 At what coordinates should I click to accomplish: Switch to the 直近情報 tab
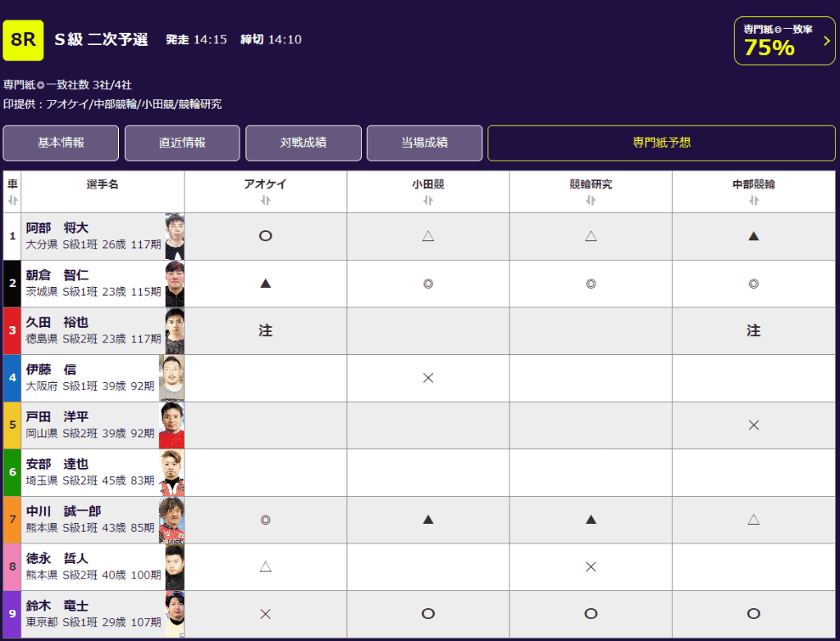point(182,143)
